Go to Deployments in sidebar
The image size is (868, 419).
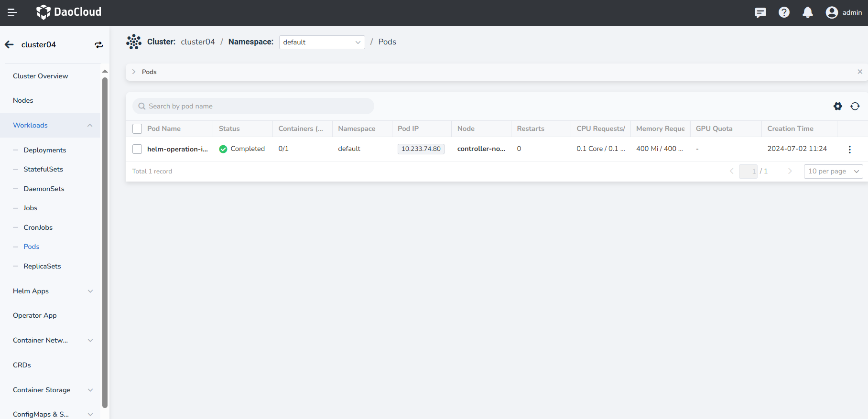tap(45, 150)
